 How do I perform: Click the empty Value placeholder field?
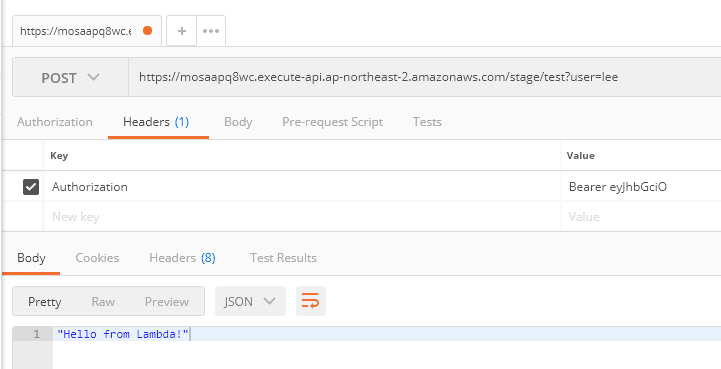[641, 217]
